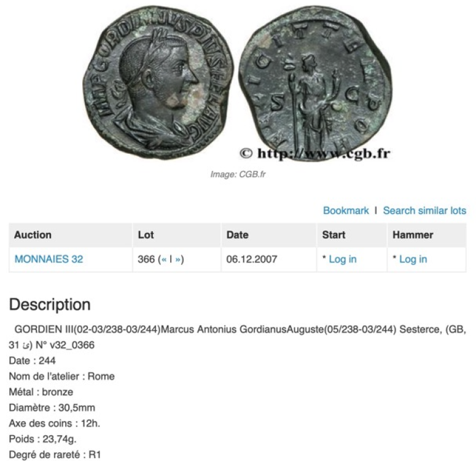
Task: Open the coin obverse portrait image
Action: [158, 82]
